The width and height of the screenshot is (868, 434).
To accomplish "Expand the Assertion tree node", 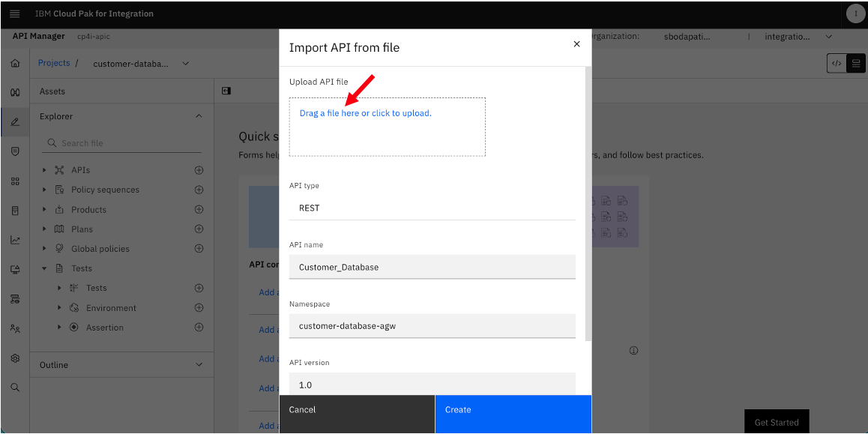I will (59, 328).
